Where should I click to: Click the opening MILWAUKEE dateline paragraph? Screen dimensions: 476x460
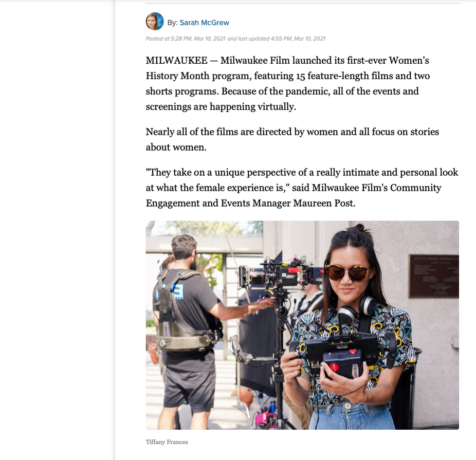[x=288, y=83]
